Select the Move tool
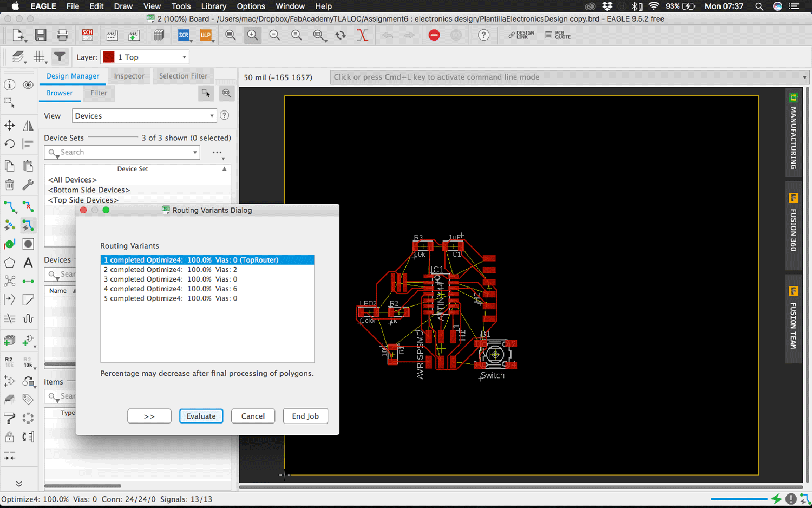 point(10,126)
